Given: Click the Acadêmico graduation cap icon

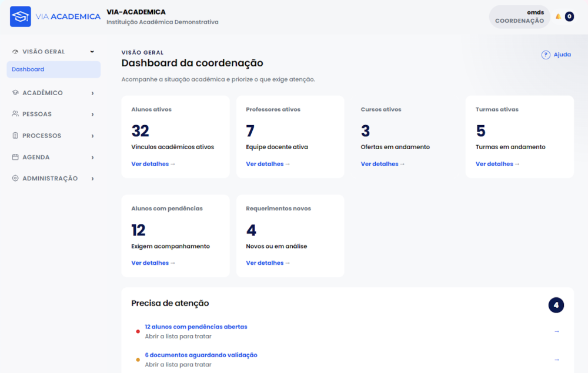Looking at the screenshot, I should pos(15,92).
